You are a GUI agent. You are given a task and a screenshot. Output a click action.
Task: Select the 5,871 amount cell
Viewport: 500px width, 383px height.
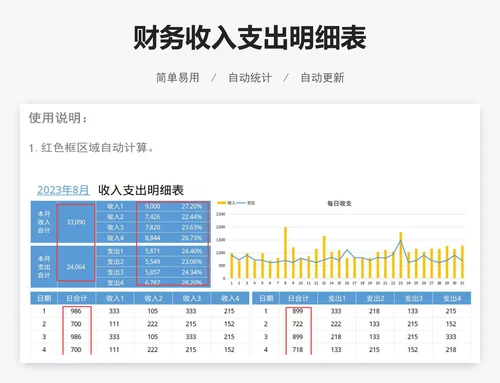(x=152, y=251)
